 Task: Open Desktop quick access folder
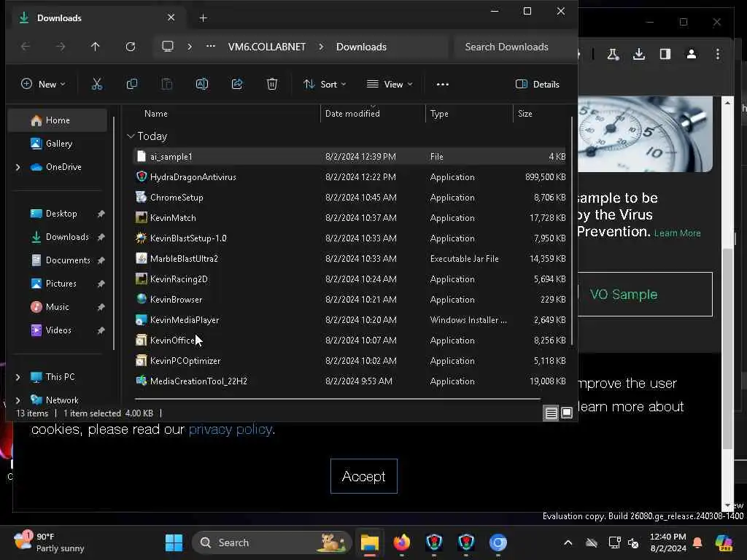[58, 214]
